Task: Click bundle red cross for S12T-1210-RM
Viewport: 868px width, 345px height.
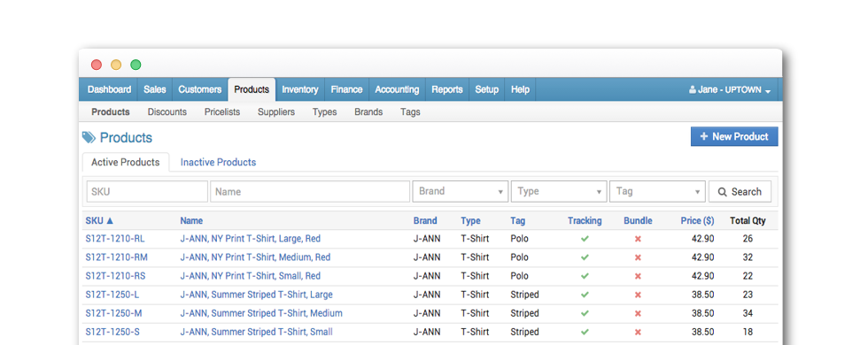Action: (638, 257)
